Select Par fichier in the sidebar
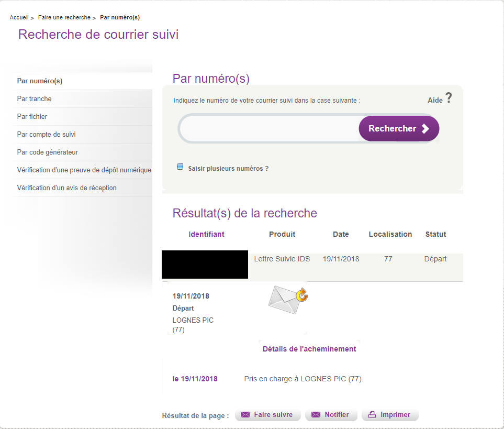Screen dimensions: 504x429 click(x=32, y=117)
